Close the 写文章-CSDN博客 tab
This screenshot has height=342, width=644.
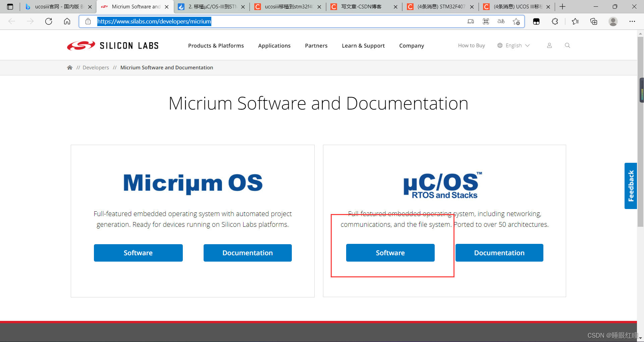pos(395,7)
